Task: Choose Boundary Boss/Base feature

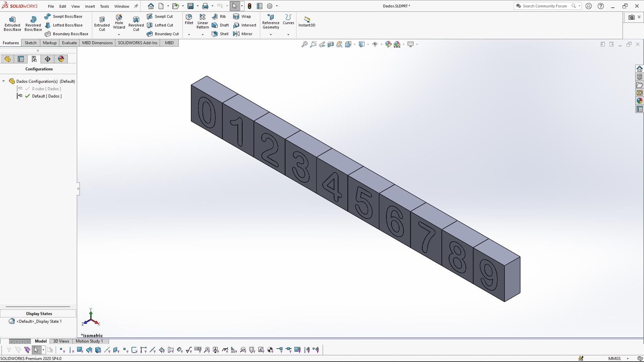Action: 66,34
